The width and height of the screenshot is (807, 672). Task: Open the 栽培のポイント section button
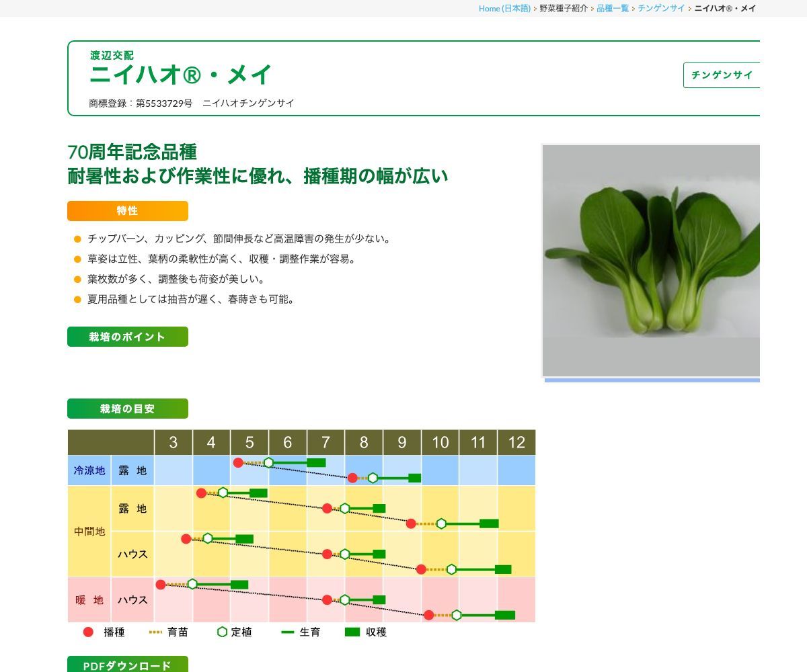[x=127, y=337]
